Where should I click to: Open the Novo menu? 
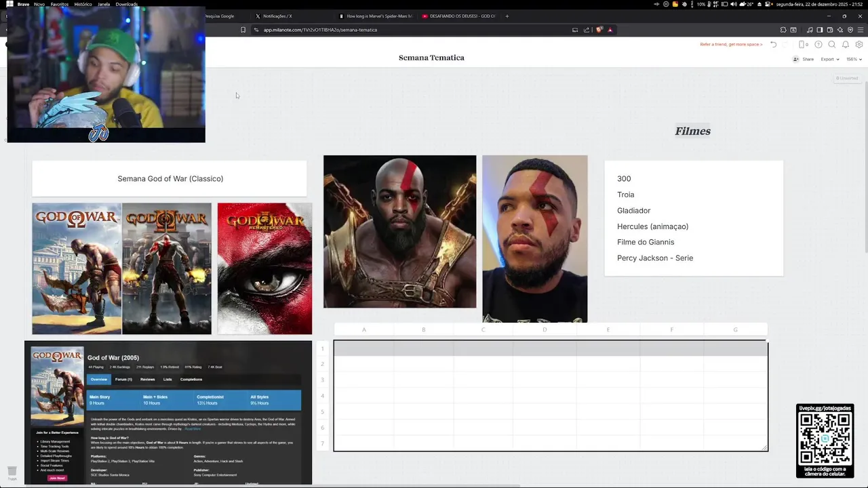pos(39,4)
